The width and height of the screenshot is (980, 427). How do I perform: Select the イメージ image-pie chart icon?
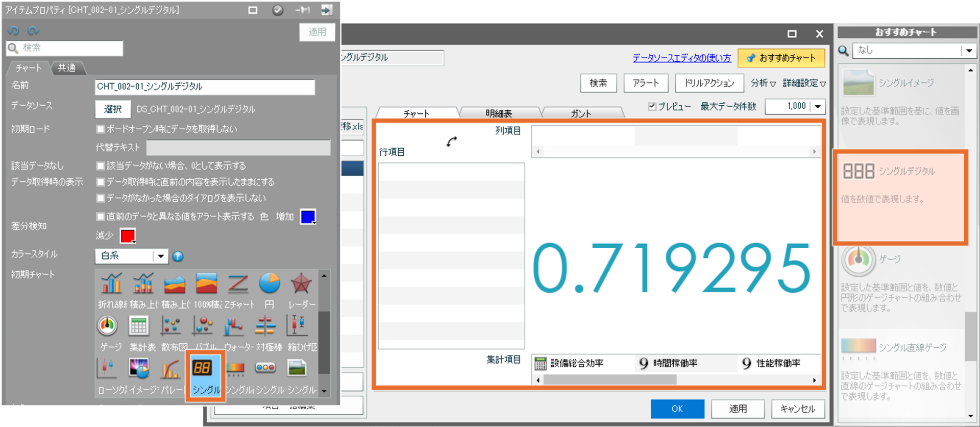pos(139,369)
